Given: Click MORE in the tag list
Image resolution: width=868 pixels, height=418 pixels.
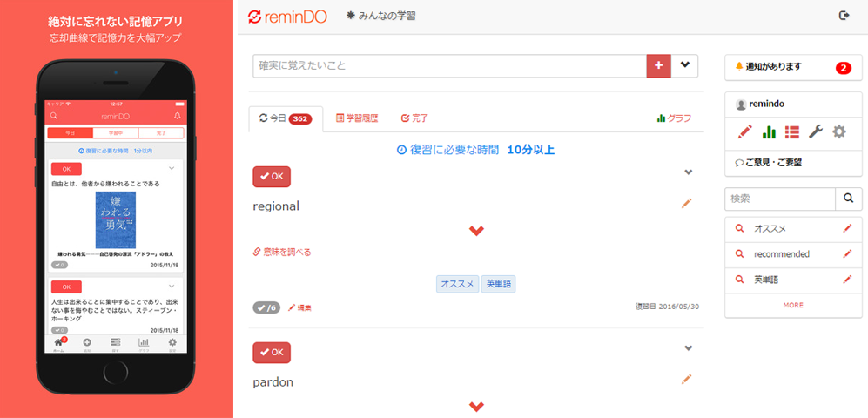Looking at the screenshot, I should 793,305.
